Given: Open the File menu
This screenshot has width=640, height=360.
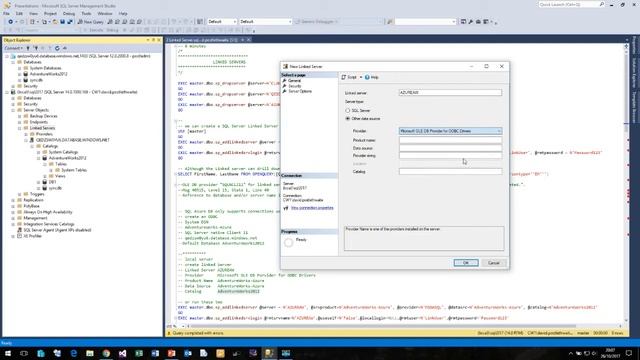Looking at the screenshot, I should [7, 13].
